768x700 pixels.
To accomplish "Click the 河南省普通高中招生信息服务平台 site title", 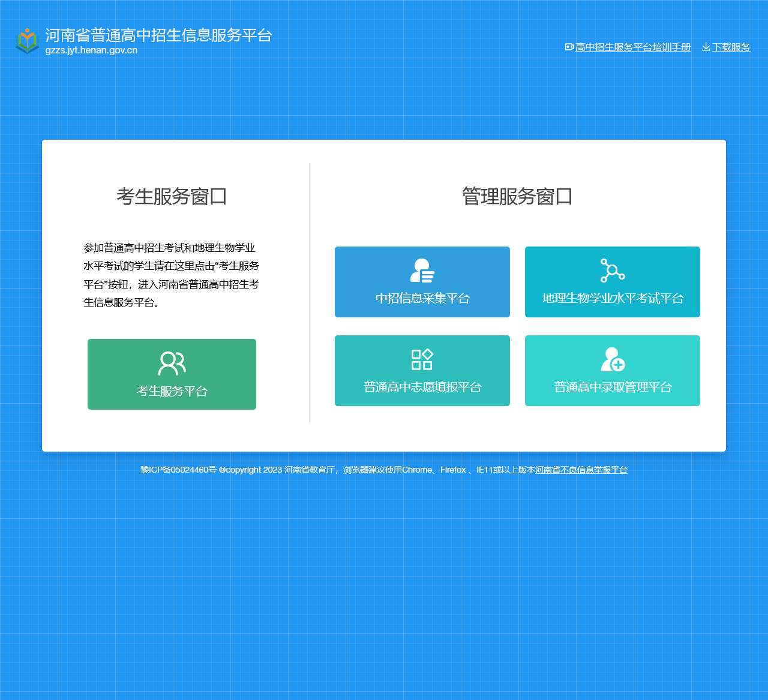I will pos(158,35).
